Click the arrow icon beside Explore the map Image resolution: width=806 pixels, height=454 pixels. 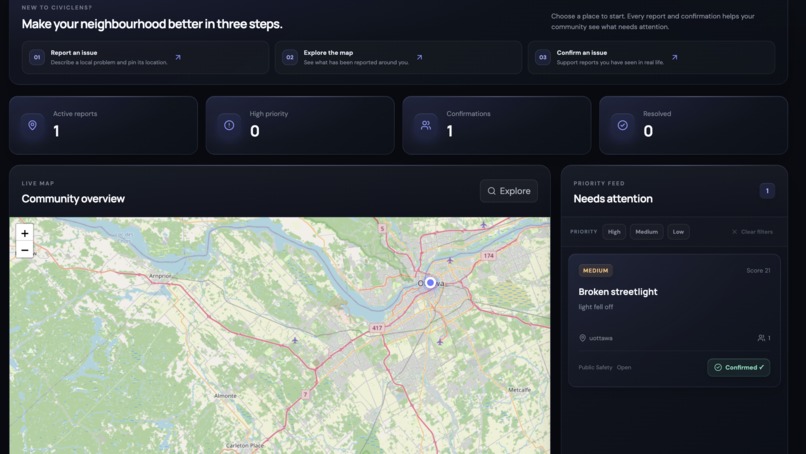419,58
